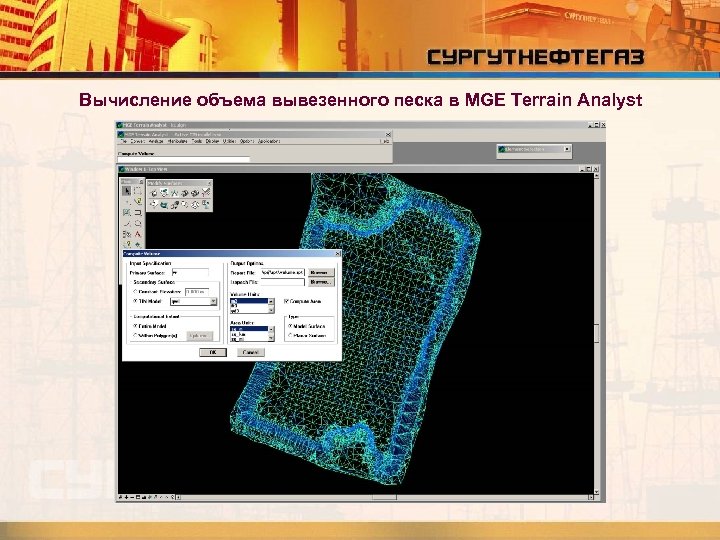
Task: Select m3 in Volume Units list
Action: pos(249,301)
